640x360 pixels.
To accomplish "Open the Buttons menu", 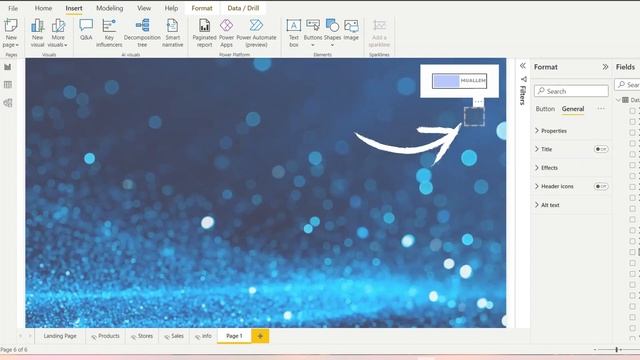I will [313, 32].
